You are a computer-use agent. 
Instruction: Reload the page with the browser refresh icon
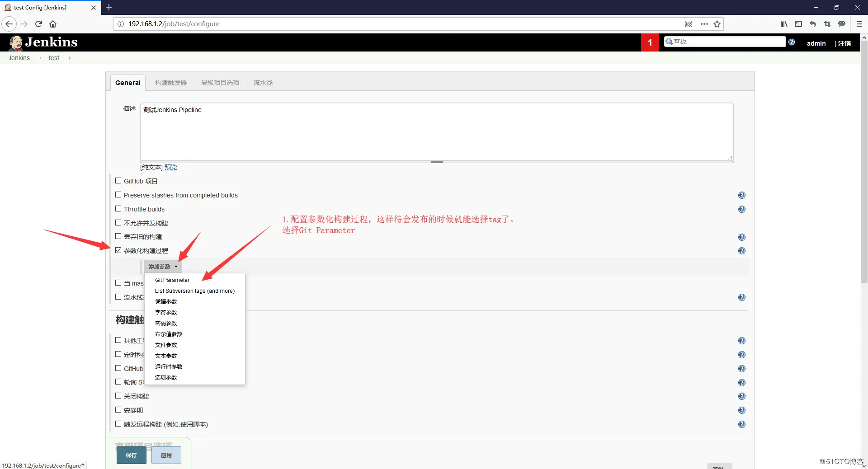pyautogui.click(x=38, y=24)
